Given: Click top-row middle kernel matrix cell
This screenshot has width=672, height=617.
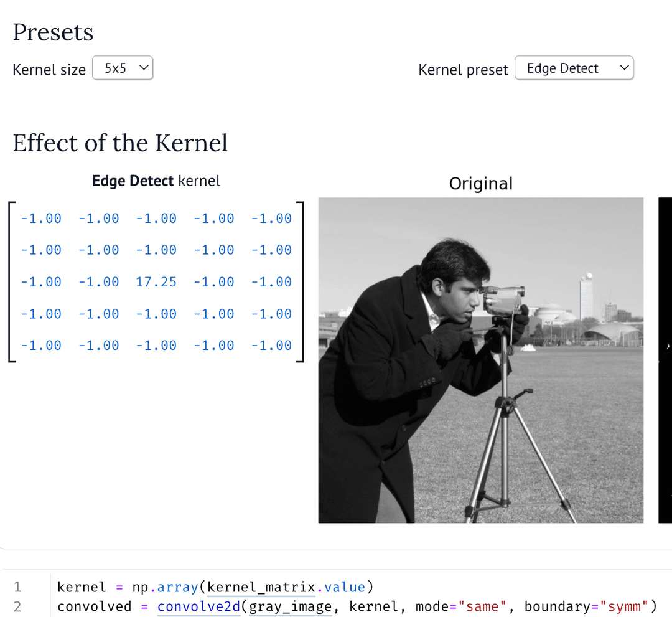Looking at the screenshot, I should pos(156,219).
